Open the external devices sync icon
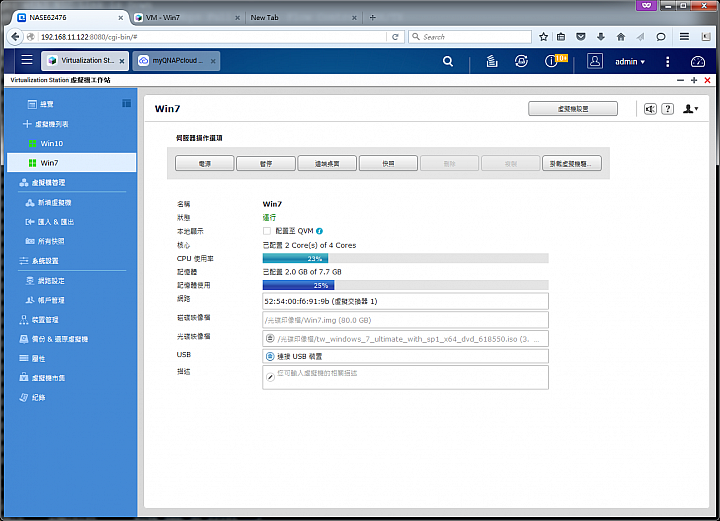Viewport: 720px width, 521px height. pos(521,61)
